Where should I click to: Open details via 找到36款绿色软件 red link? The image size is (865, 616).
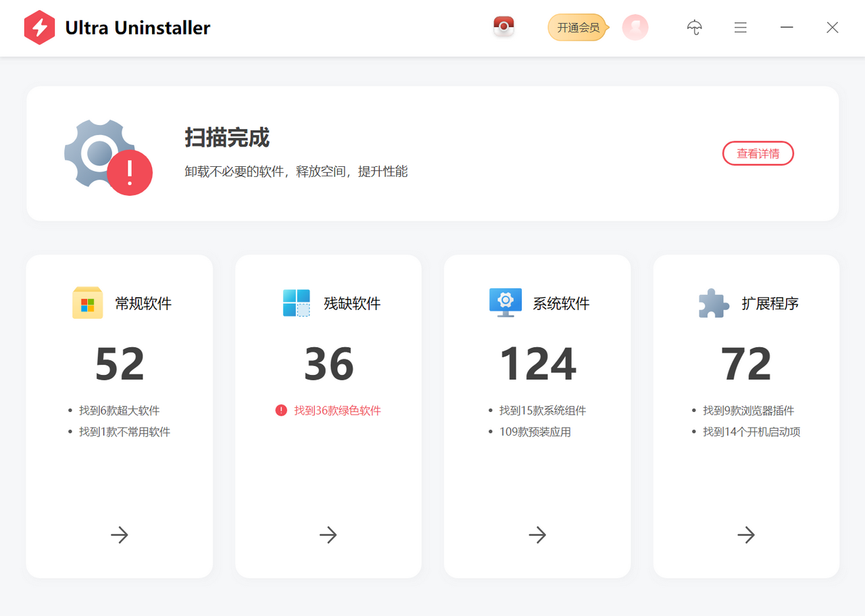(x=337, y=410)
